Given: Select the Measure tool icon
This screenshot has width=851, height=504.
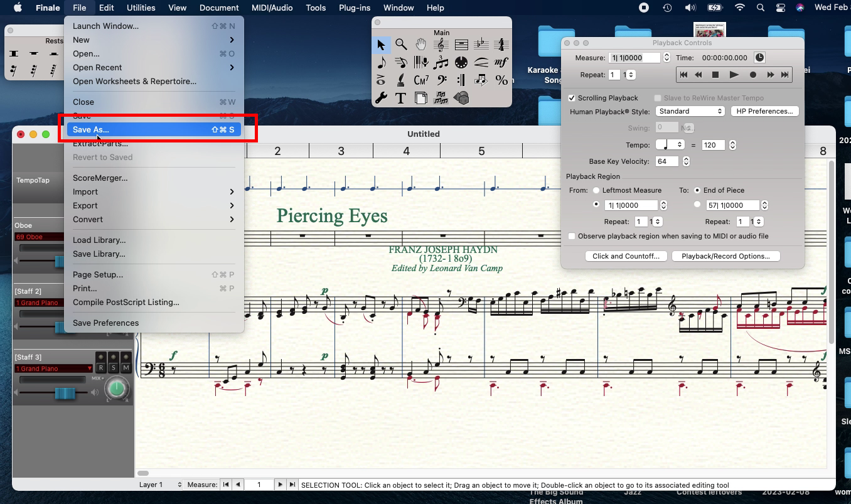Looking at the screenshot, I should click(461, 45).
